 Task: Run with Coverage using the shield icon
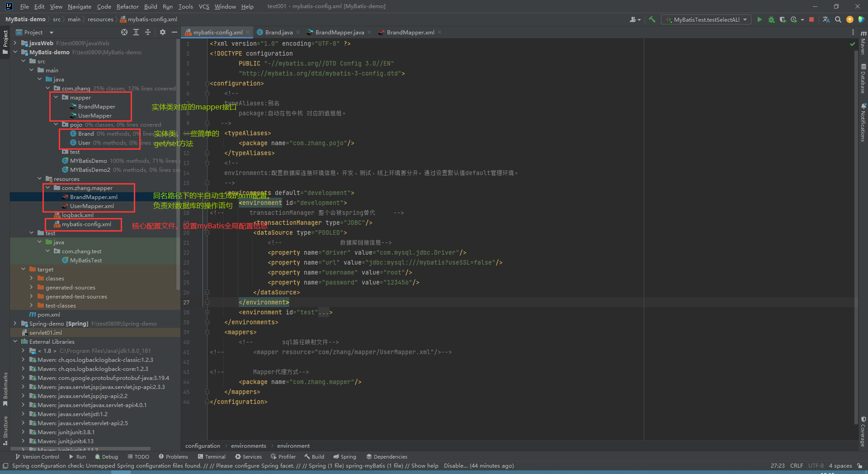click(x=783, y=19)
